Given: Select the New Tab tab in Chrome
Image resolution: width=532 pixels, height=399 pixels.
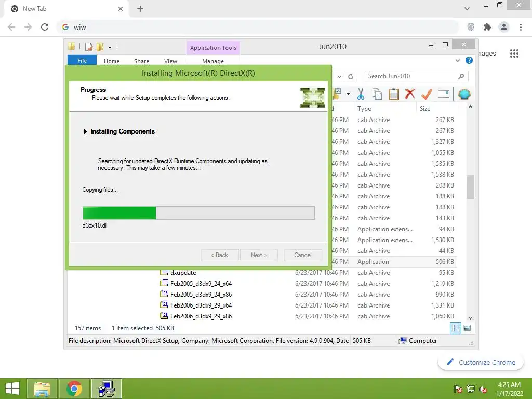Looking at the screenshot, I should coord(65,9).
